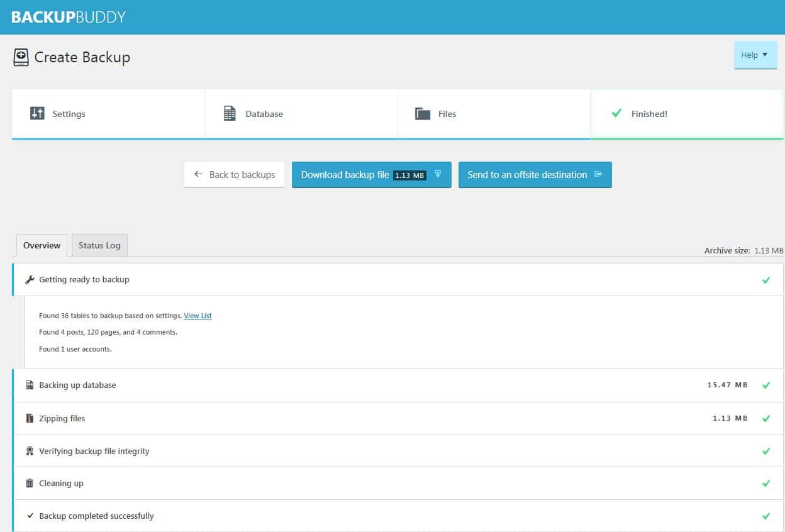This screenshot has width=785, height=532.
Task: Click Back to backups
Action: [x=234, y=174]
